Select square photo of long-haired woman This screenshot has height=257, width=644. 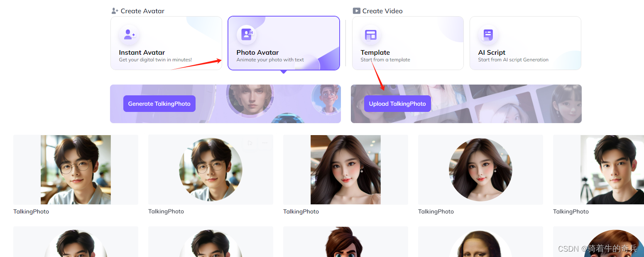tap(345, 170)
